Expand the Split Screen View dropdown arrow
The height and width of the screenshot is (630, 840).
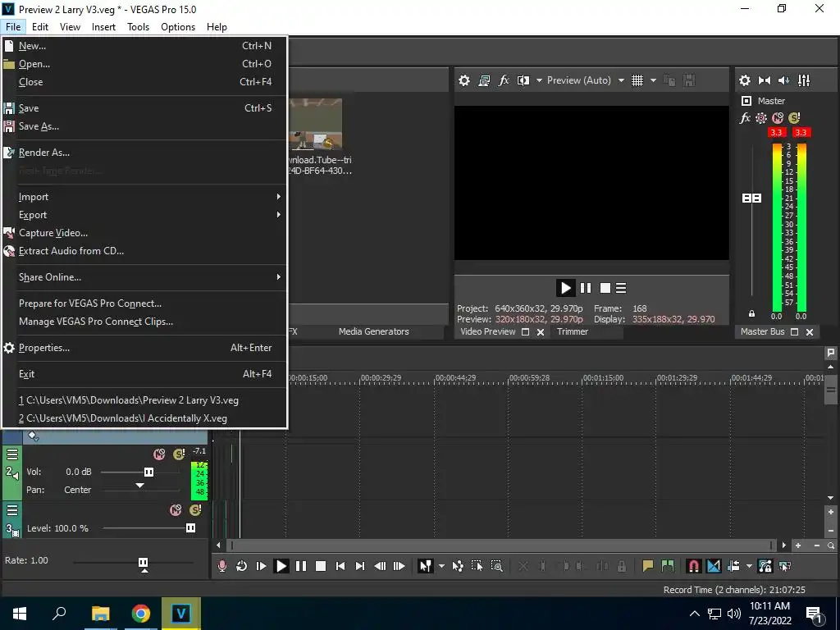click(x=539, y=80)
